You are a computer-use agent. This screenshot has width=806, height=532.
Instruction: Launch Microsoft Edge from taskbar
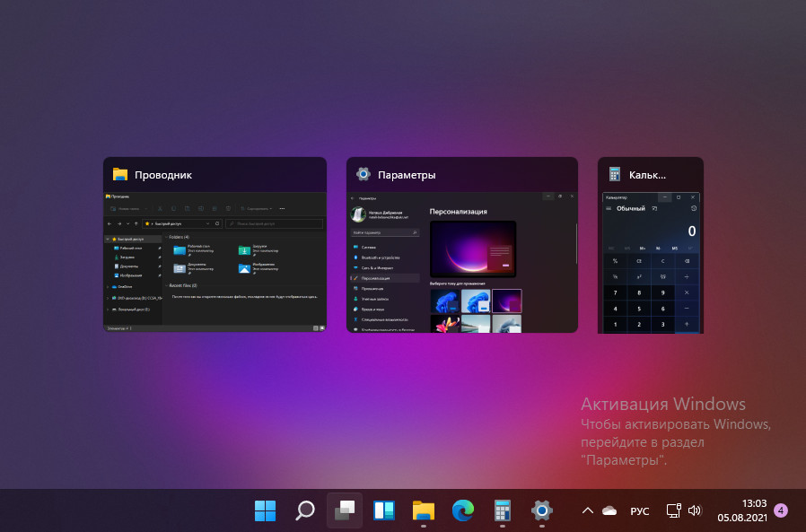[x=462, y=510]
